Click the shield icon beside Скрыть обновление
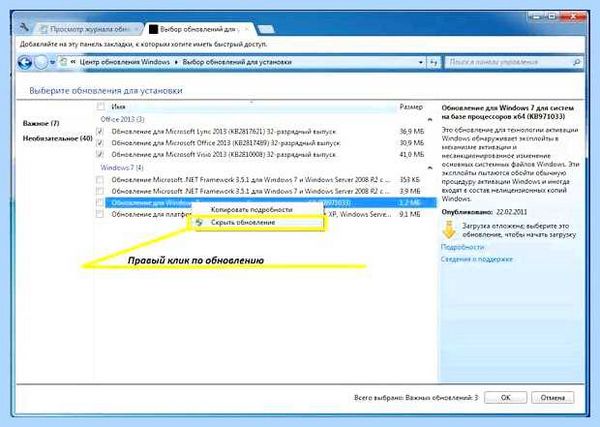This screenshot has height=427, width=600. [199, 222]
